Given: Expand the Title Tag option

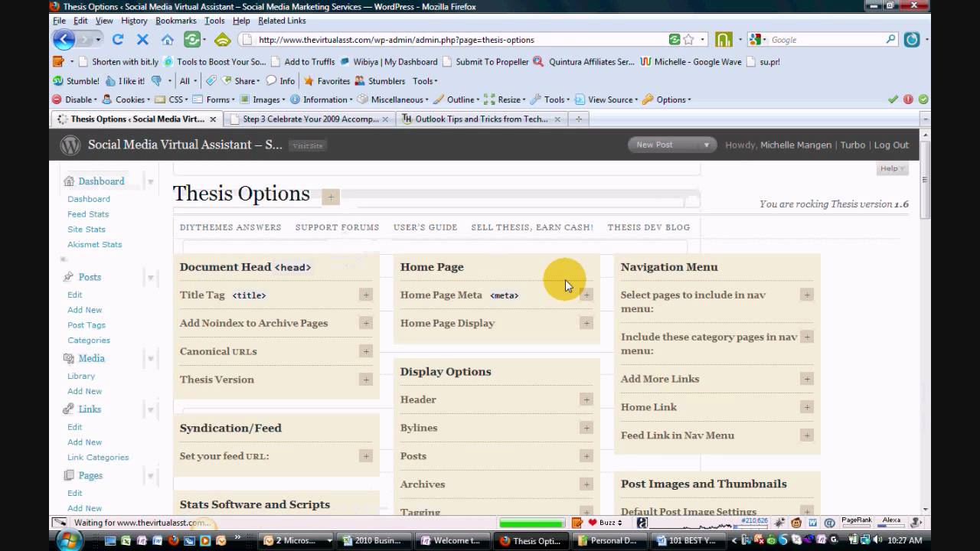Looking at the screenshot, I should coord(366,295).
